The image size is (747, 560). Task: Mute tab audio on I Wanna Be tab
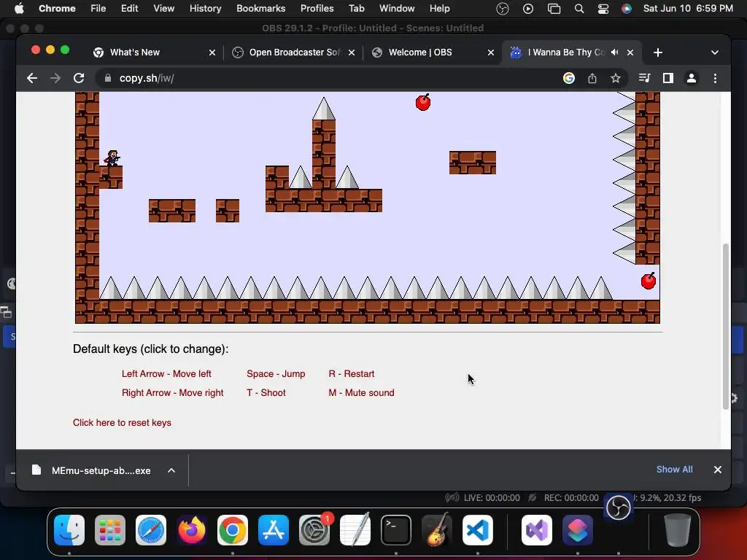pos(614,52)
